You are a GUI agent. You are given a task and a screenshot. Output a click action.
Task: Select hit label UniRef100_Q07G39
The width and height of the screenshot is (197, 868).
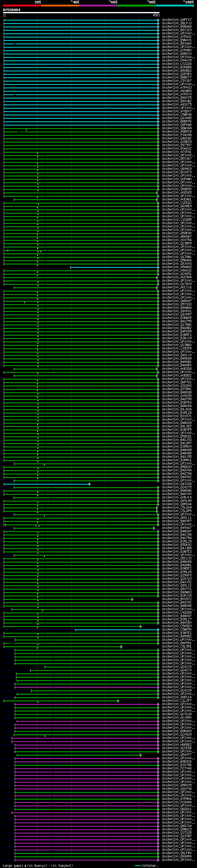coord(177,714)
